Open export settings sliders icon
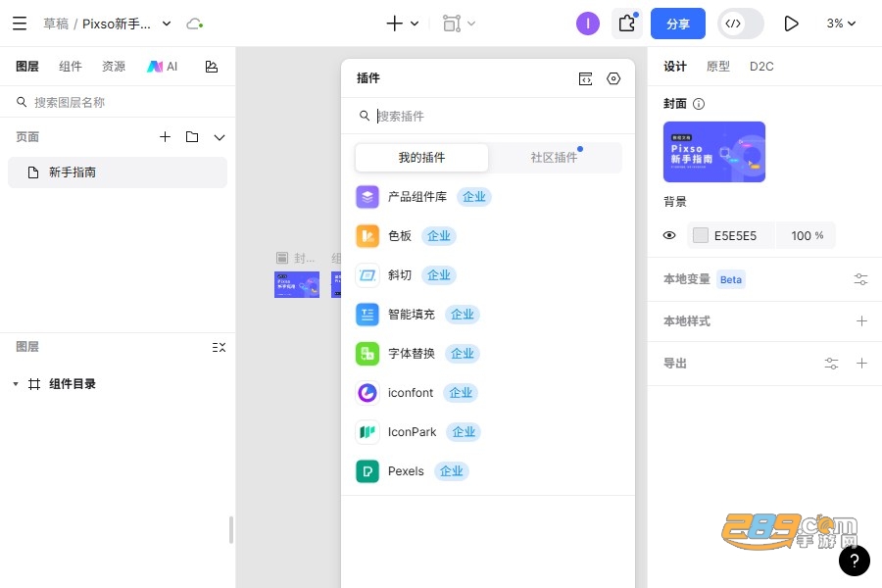Screen dimensions: 882x588 click(831, 363)
